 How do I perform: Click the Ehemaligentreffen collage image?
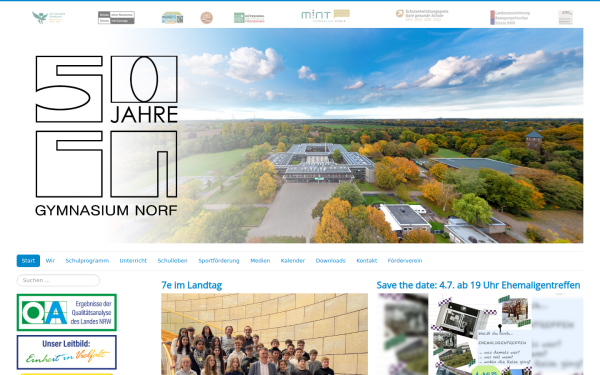pos(479,334)
